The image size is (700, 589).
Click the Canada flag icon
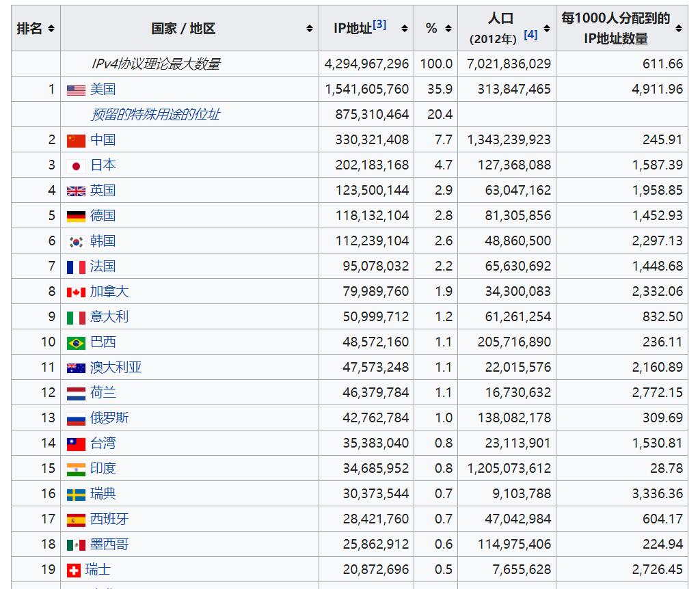coord(76,292)
